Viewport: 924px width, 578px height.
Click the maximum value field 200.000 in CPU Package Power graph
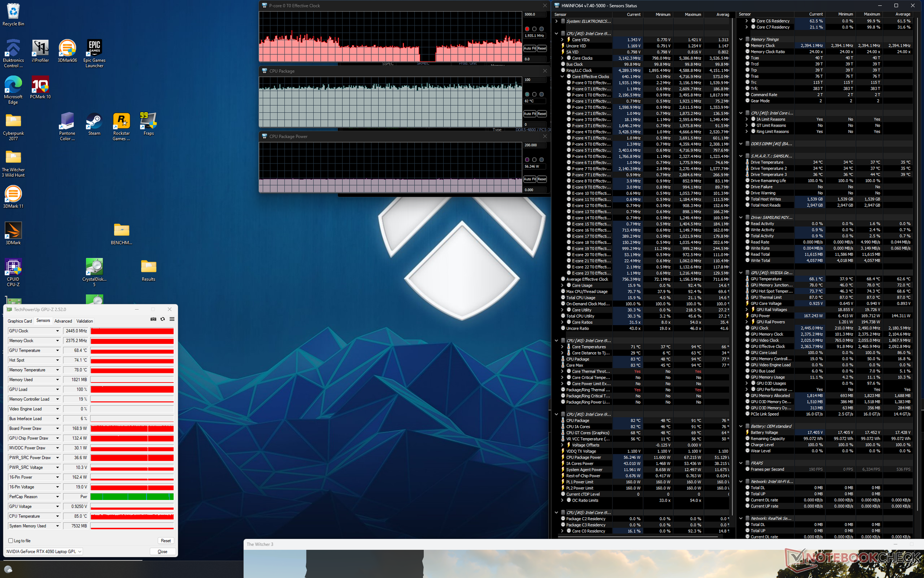click(x=534, y=145)
